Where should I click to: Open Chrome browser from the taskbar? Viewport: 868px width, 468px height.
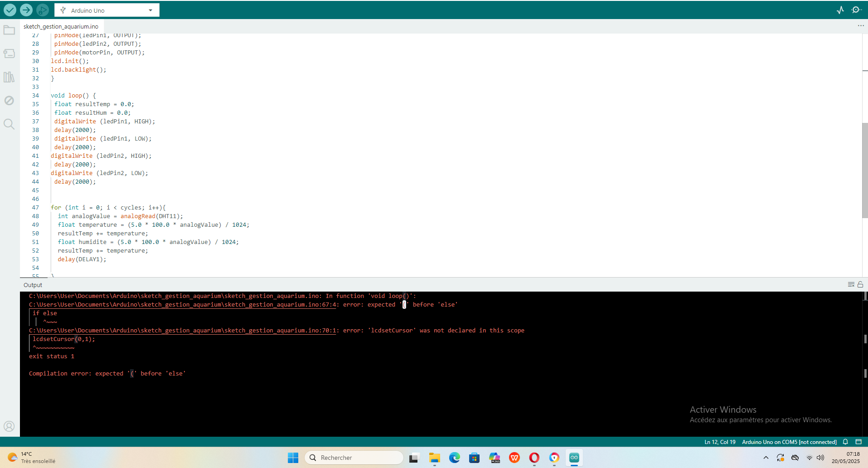pos(554,458)
